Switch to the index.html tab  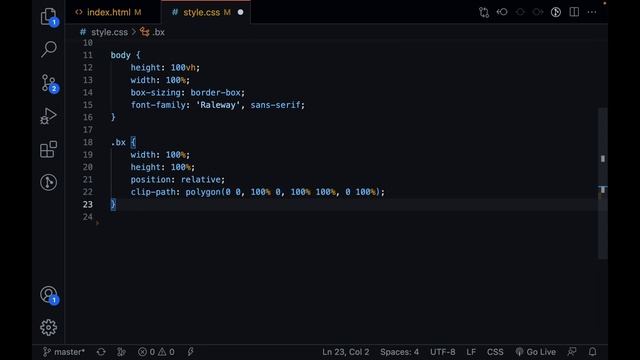point(108,12)
